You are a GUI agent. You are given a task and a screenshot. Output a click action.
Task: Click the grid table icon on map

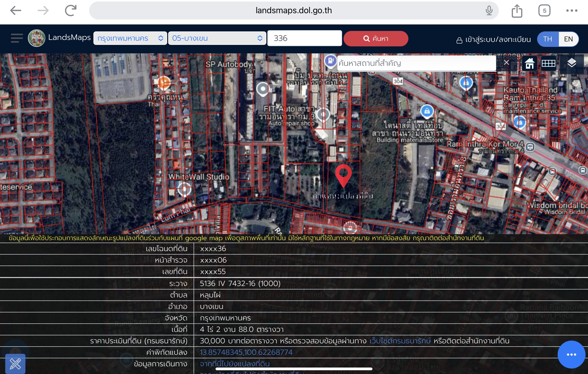tap(548, 63)
